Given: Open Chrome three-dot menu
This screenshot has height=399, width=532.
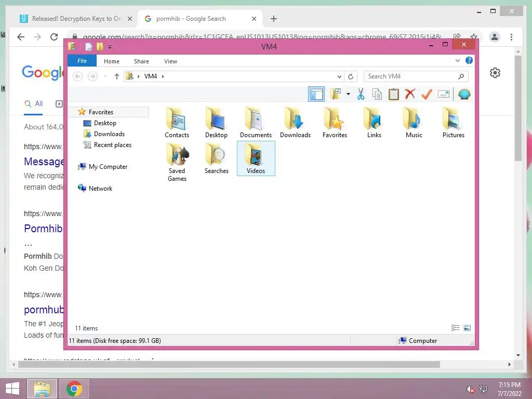Looking at the screenshot, I should tap(511, 37).
